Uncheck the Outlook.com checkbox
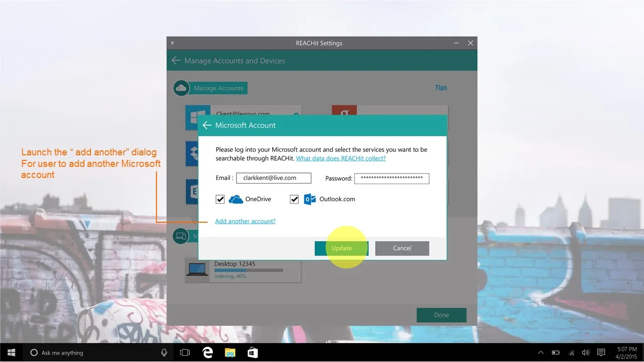This screenshot has width=644, height=362. (x=294, y=200)
